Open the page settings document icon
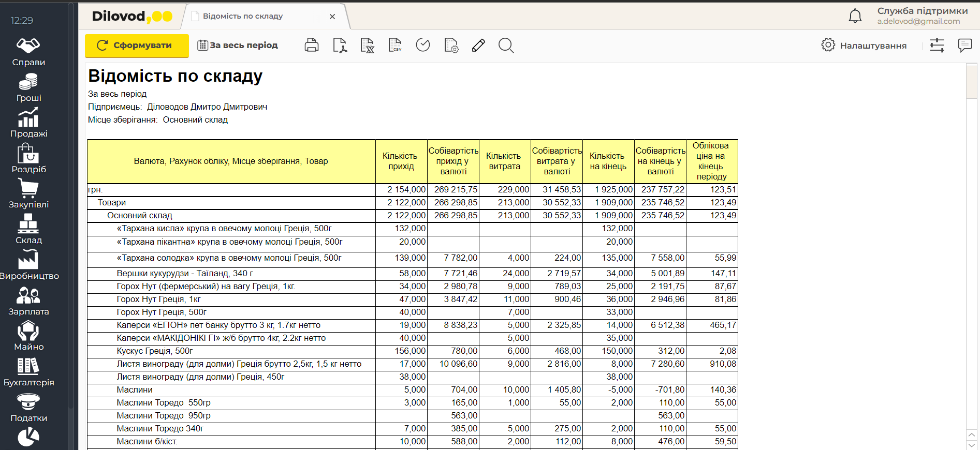980x450 pixels. click(451, 46)
